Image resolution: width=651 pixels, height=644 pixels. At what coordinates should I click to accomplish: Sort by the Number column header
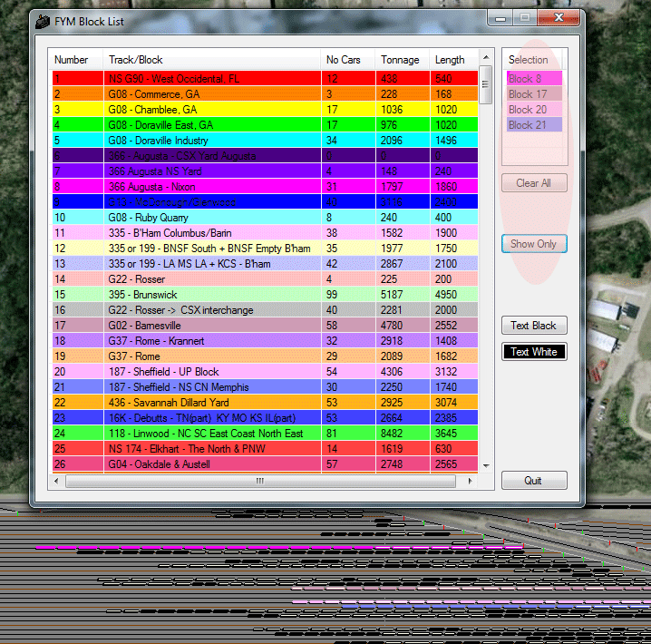click(x=75, y=60)
